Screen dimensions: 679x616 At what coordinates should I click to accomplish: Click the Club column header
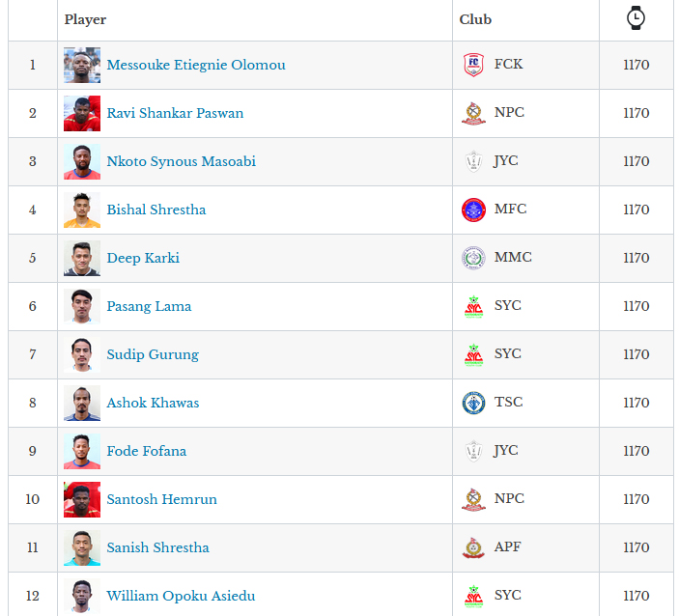click(x=475, y=19)
